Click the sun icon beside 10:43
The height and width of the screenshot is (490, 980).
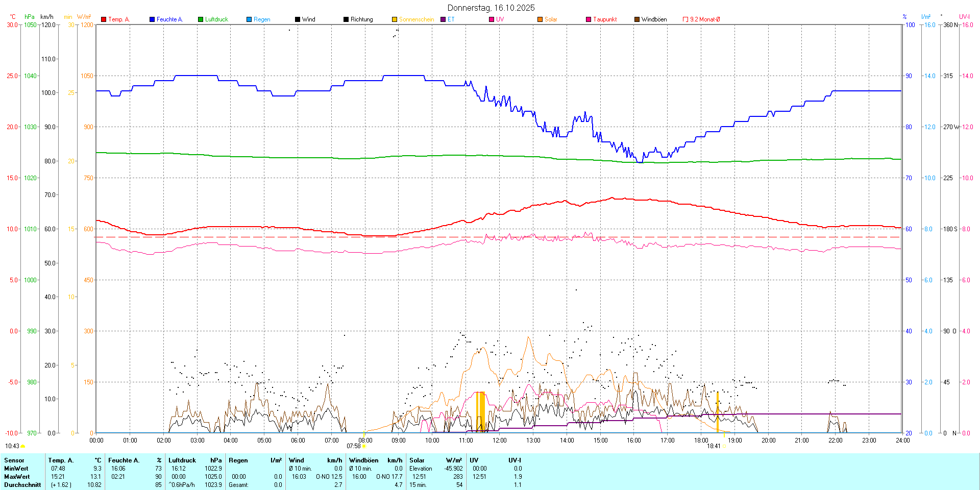[x=23, y=446]
